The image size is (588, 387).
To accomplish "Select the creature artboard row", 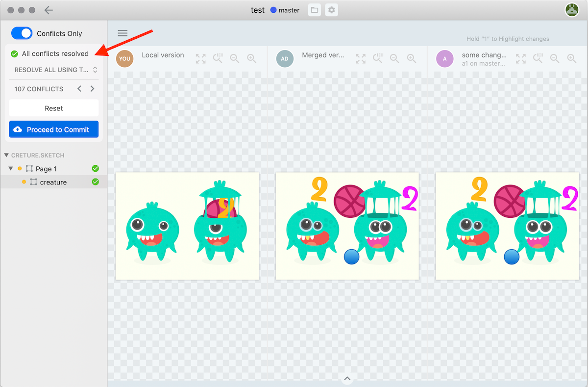I will pyautogui.click(x=54, y=182).
